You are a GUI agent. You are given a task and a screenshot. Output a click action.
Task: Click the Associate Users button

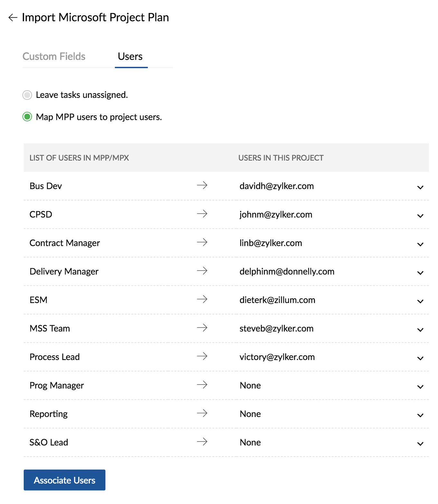pos(64,480)
